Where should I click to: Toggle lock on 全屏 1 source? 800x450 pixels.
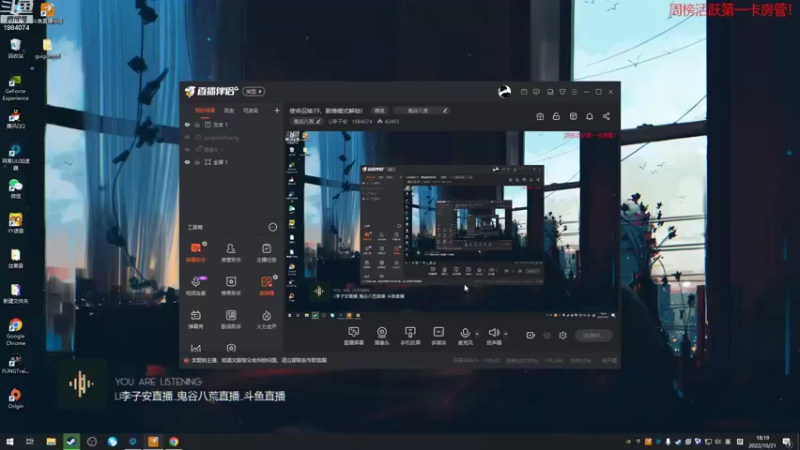click(x=197, y=162)
